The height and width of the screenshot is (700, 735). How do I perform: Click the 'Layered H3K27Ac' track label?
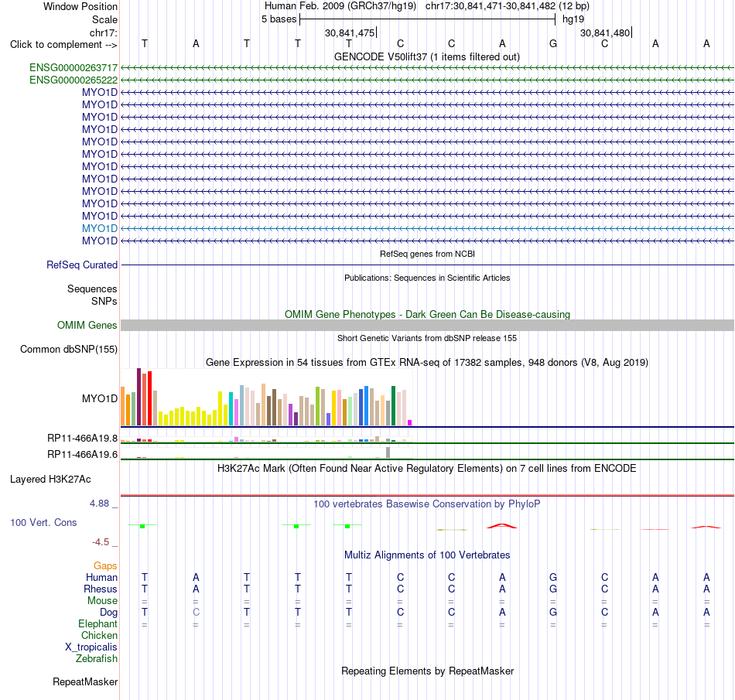click(50, 480)
